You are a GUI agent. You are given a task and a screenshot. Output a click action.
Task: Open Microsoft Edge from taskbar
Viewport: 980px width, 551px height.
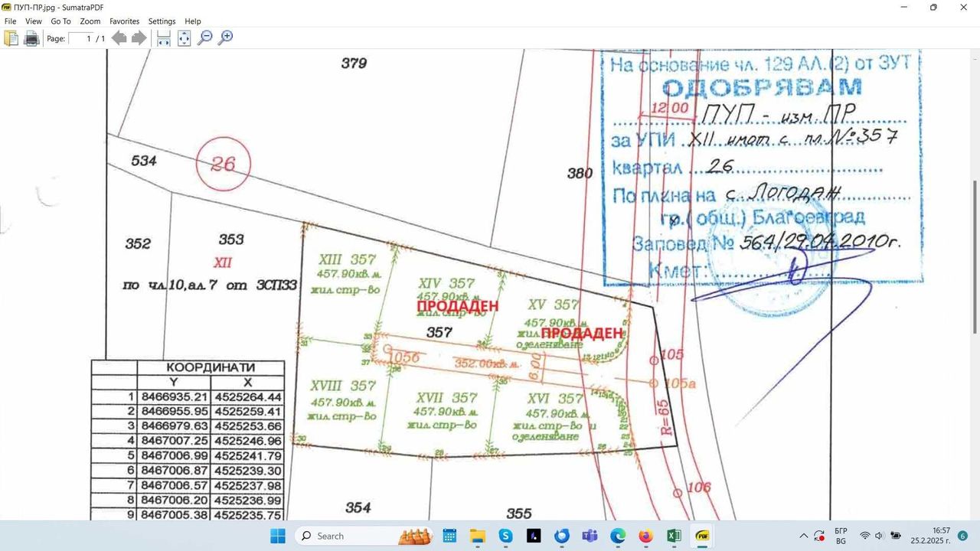tap(618, 536)
